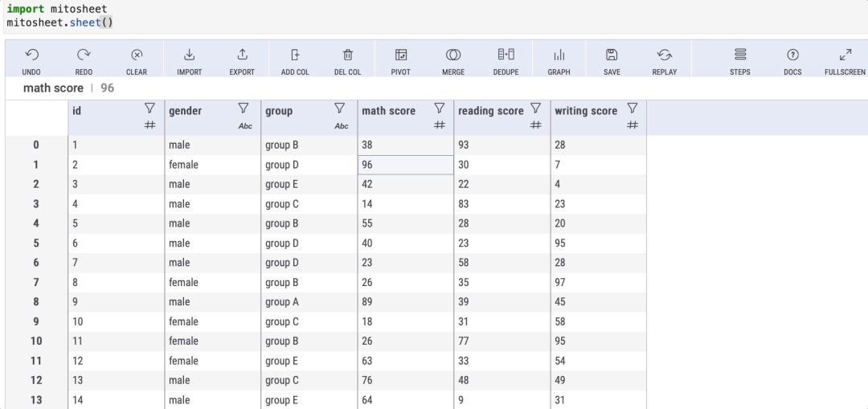This screenshot has height=409, width=868.
Task: Open the Import data tool
Action: pos(189,55)
